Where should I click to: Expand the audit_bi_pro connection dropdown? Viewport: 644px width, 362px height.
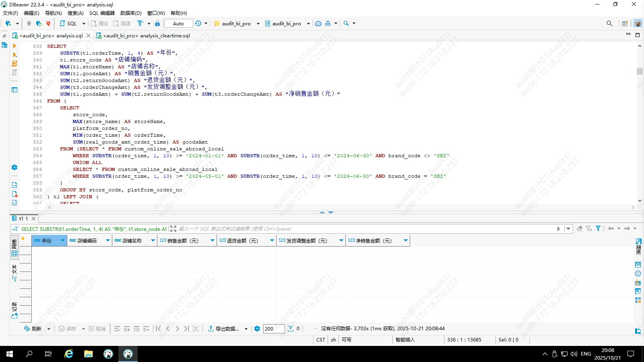258,23
